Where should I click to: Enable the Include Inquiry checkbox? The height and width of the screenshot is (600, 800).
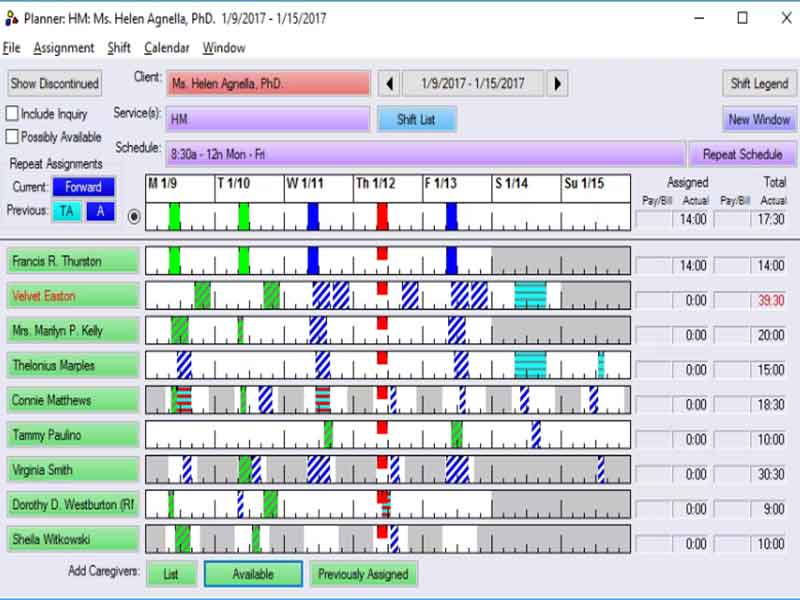[13, 114]
